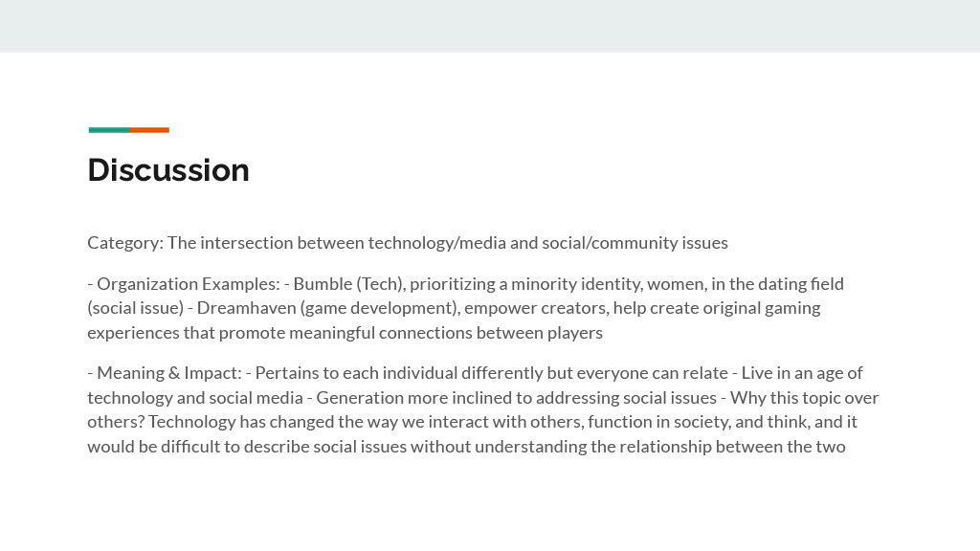Select the teal segment of accent bar
Screen dimensions: 980x551
pos(109,130)
